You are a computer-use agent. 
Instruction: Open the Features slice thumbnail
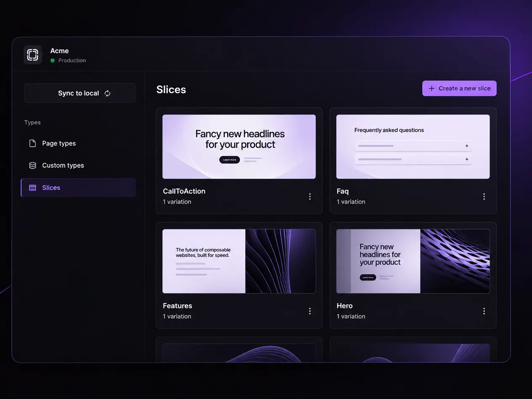(239, 261)
